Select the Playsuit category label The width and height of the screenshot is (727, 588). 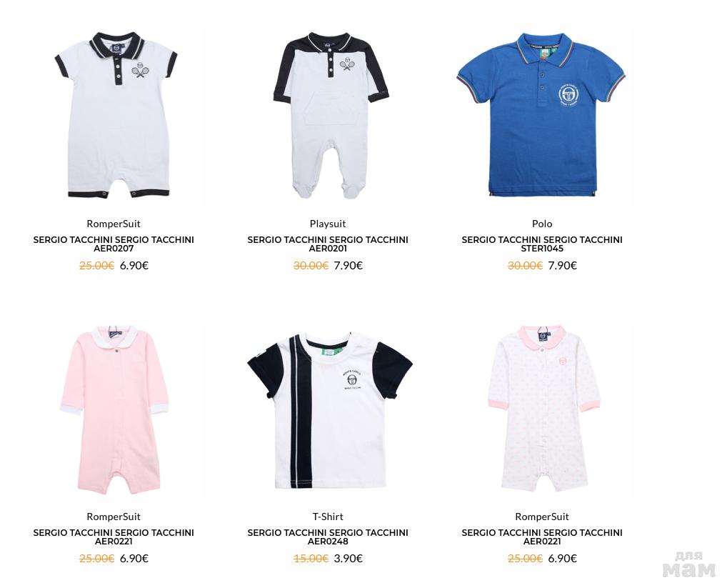coord(328,224)
